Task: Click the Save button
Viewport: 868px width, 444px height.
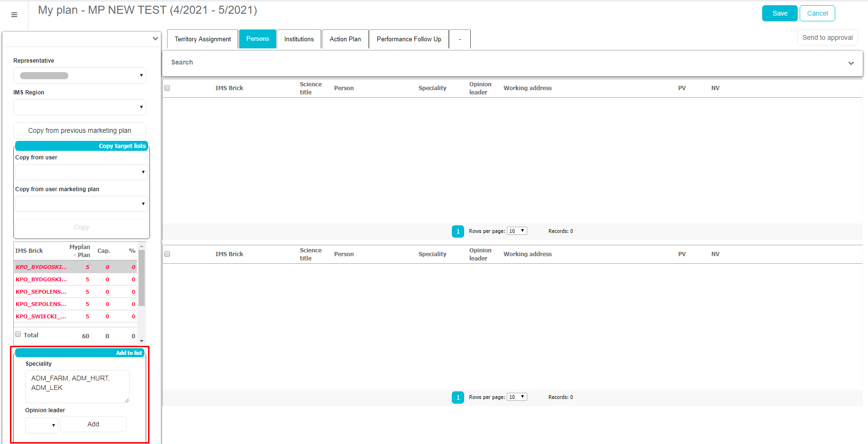Action: (779, 13)
